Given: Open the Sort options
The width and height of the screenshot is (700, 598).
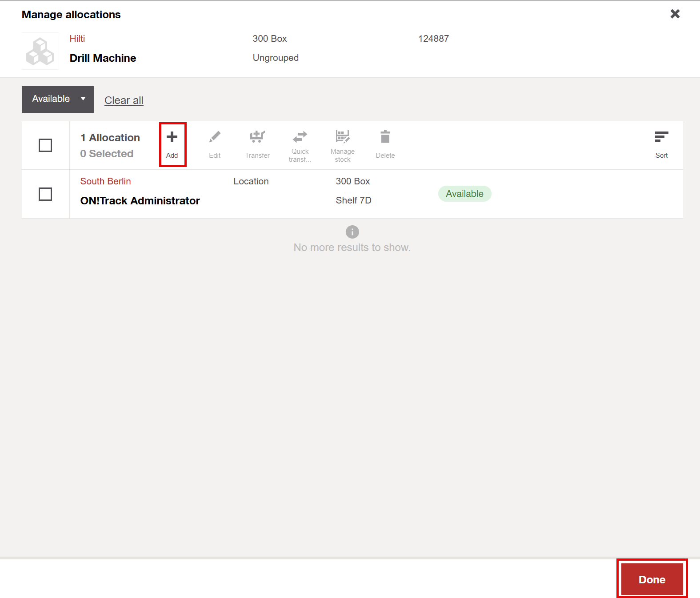Looking at the screenshot, I should pyautogui.click(x=661, y=137).
